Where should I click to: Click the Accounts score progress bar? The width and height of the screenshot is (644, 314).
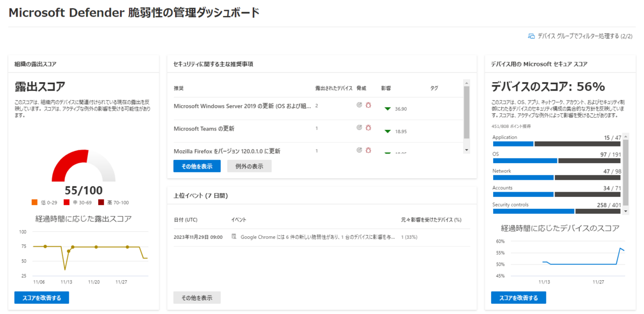(x=557, y=194)
